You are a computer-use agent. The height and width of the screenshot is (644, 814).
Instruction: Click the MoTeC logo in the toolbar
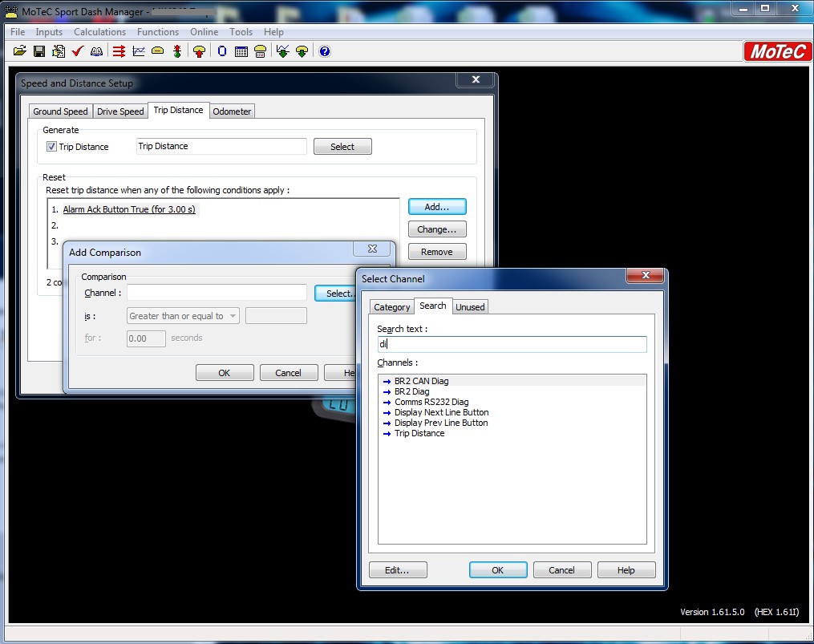777,51
